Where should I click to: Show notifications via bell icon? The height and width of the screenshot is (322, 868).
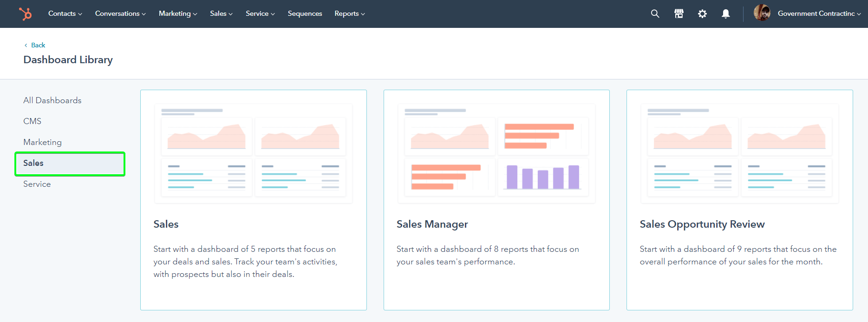[725, 14]
